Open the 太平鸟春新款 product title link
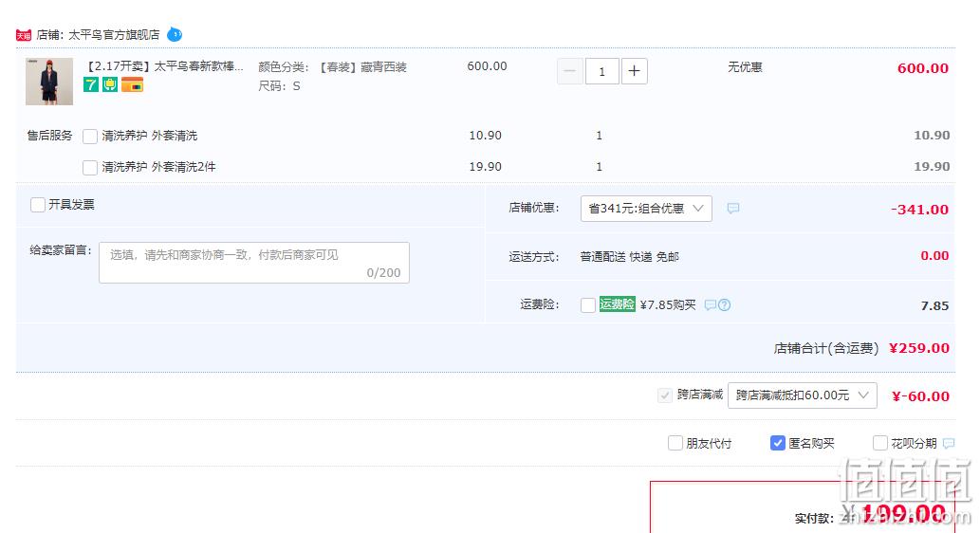Image resolution: width=980 pixels, height=533 pixels. pos(163,66)
